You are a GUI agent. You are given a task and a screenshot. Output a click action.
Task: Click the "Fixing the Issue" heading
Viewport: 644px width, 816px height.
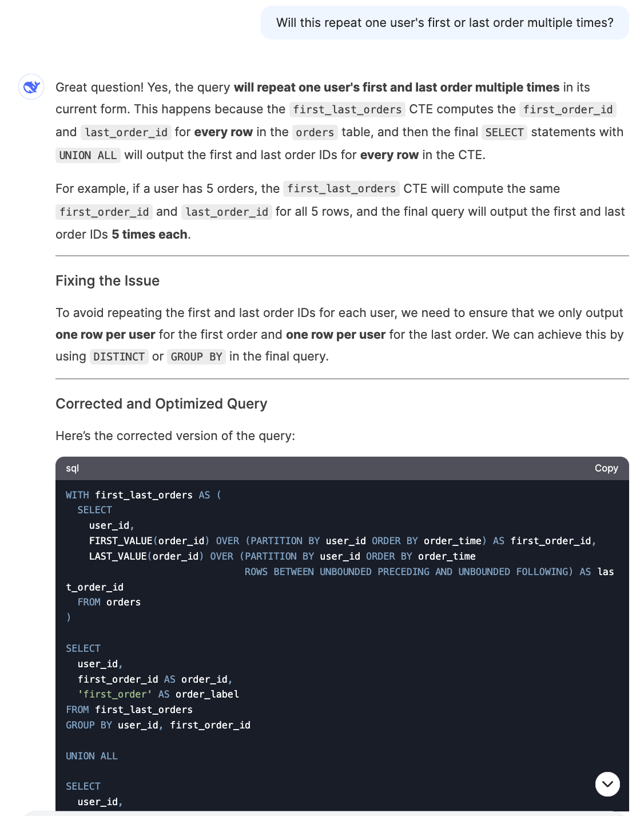click(108, 281)
